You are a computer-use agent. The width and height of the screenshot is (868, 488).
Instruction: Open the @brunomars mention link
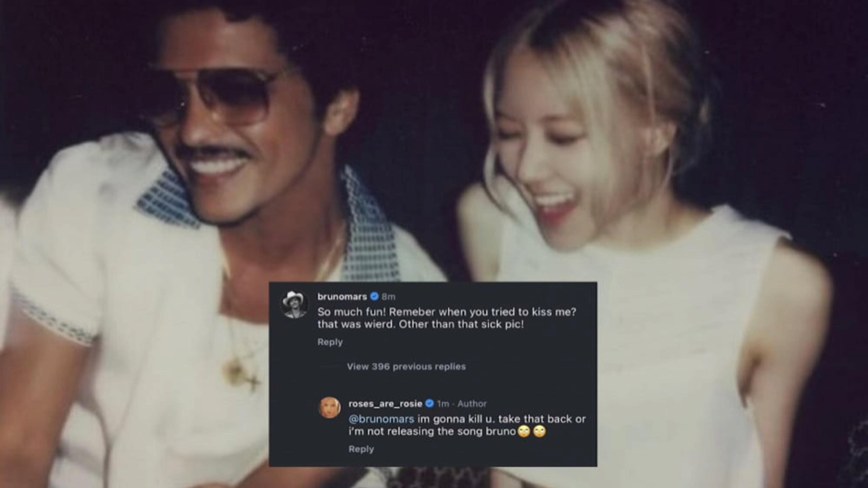[381, 419]
